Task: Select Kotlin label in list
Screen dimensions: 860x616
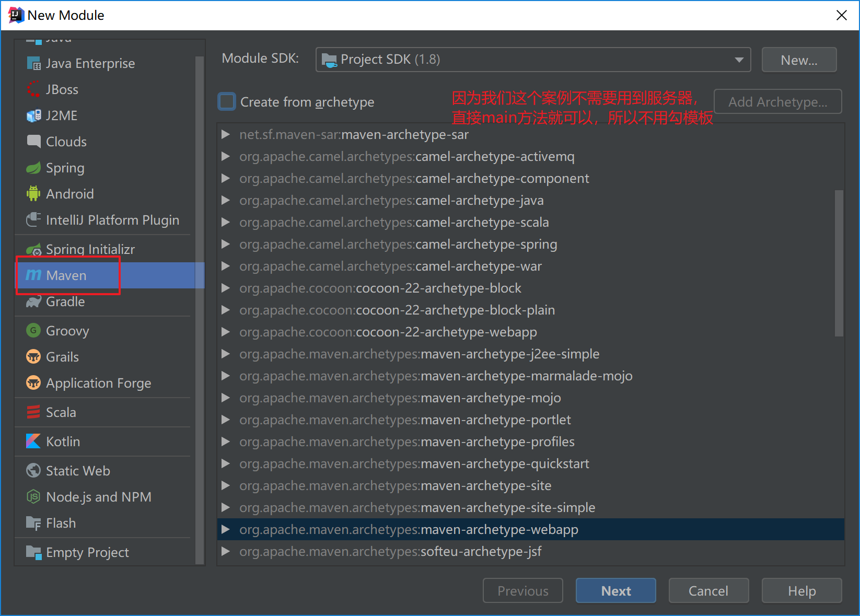Action: 63,441
